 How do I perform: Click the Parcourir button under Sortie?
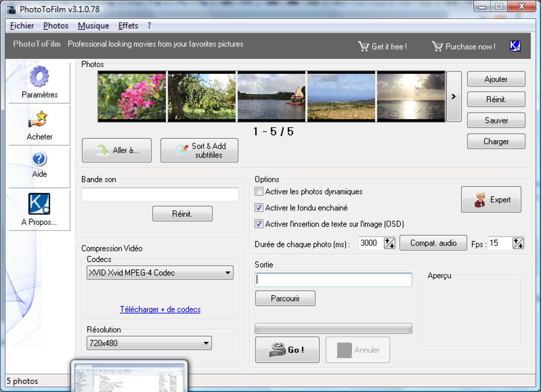click(285, 298)
